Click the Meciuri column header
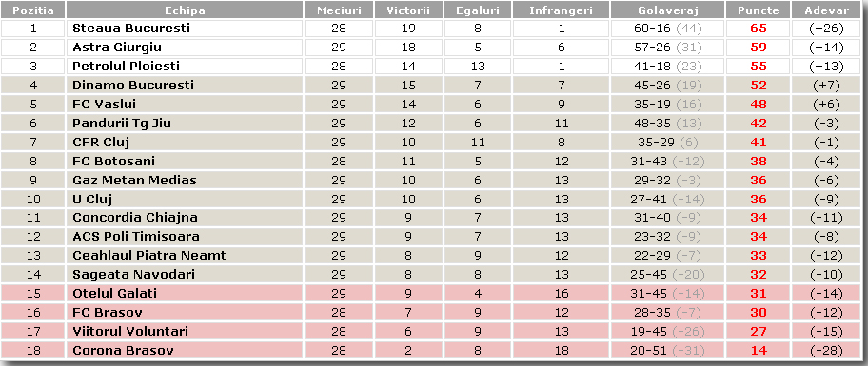 point(339,10)
